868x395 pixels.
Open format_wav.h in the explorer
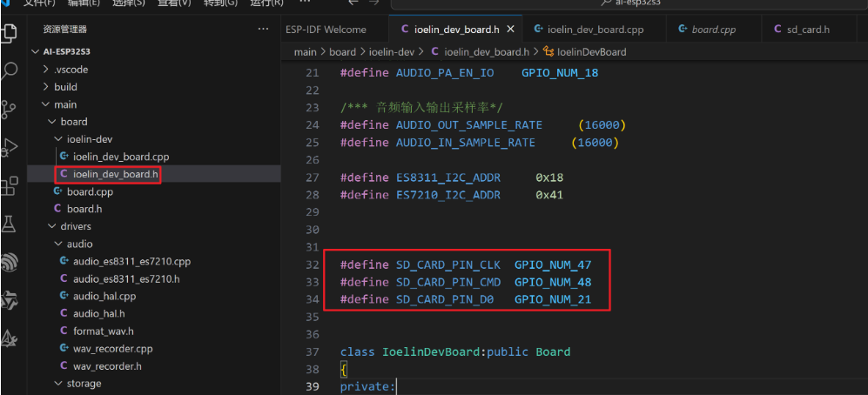coord(104,331)
